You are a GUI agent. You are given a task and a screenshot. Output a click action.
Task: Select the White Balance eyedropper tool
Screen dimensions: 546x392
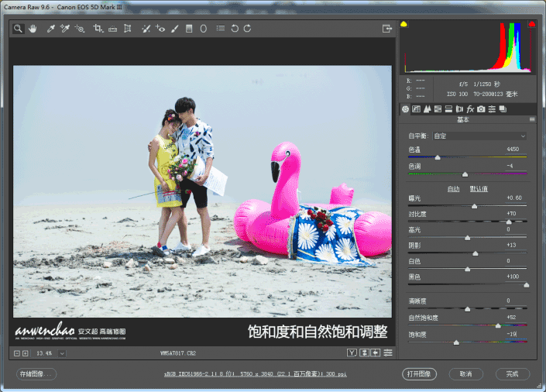tap(51, 29)
